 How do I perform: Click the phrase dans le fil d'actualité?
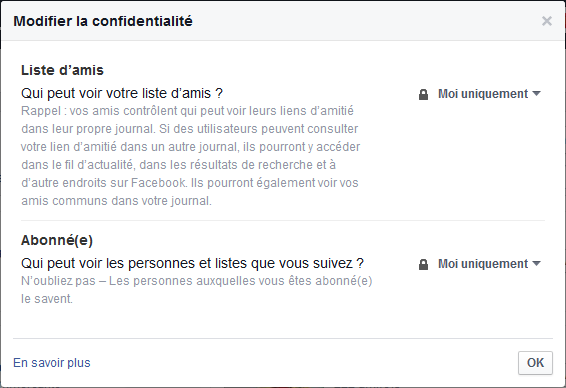(x=77, y=165)
